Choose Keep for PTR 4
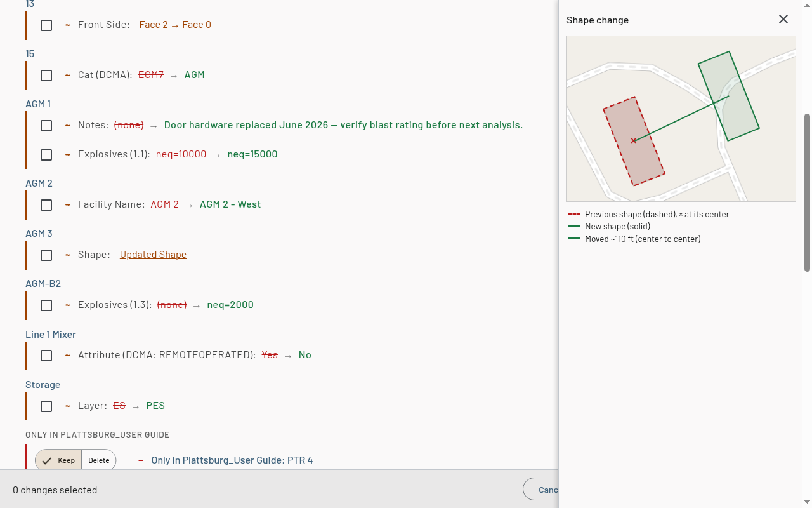The image size is (812, 508). pyautogui.click(x=58, y=460)
